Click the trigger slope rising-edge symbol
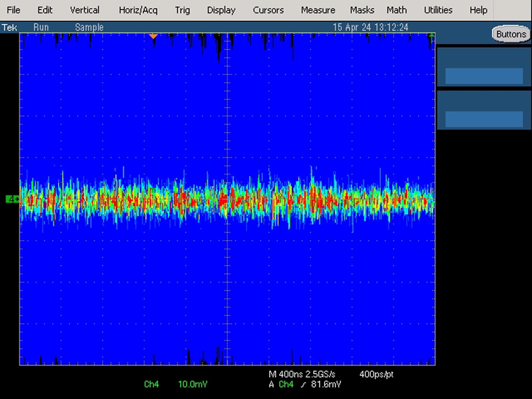Viewport: 532px width, 399px height. coord(303,385)
